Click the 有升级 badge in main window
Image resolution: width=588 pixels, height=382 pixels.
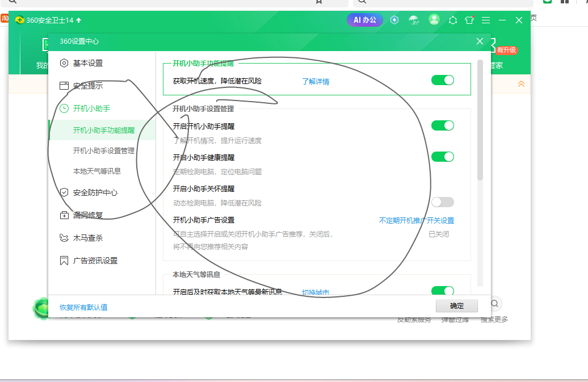[506, 51]
